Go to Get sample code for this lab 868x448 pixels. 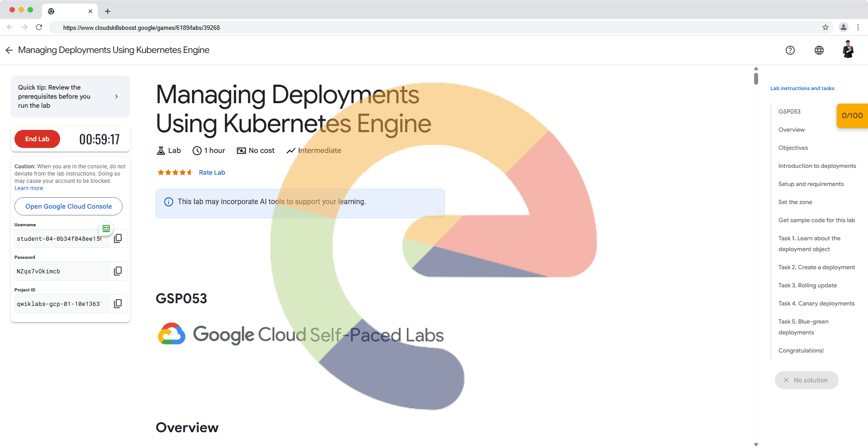pyautogui.click(x=816, y=220)
